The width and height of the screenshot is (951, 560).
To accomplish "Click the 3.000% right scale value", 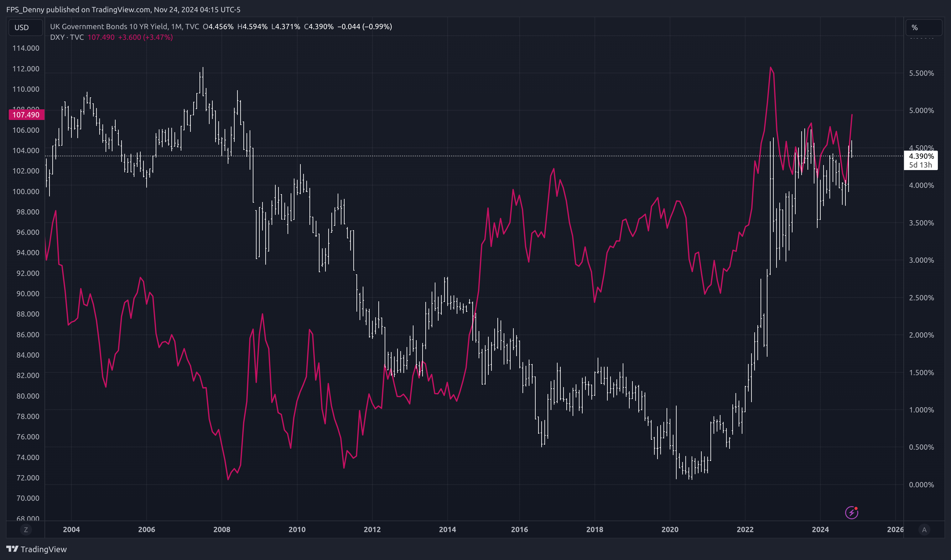I will (921, 260).
